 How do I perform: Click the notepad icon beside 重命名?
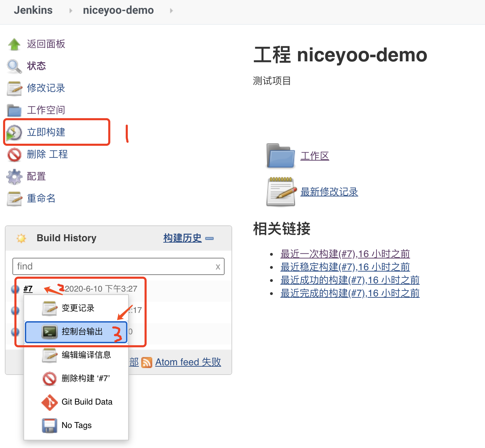[x=14, y=199]
